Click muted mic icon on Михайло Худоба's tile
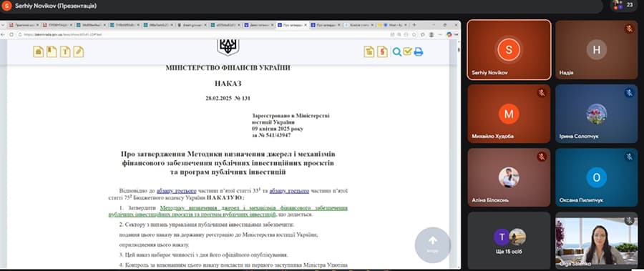This screenshot has height=271, width=644. tap(542, 93)
